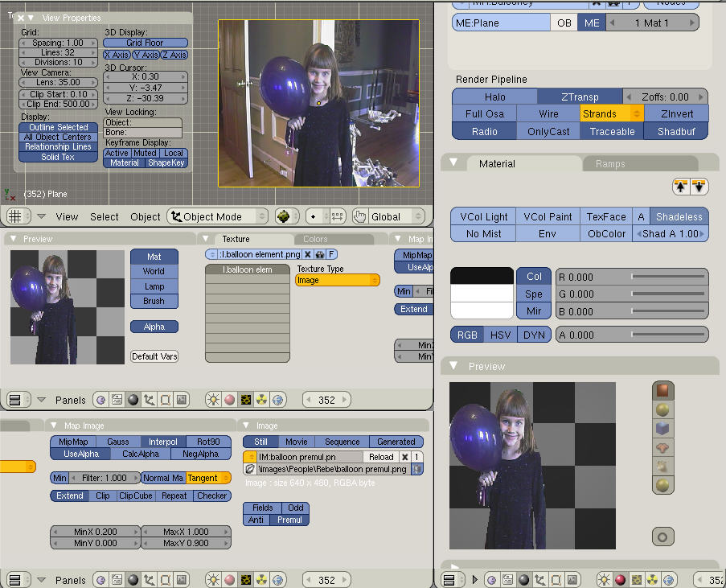The height and width of the screenshot is (588, 726).
Task: Toggle preview oversampling ring icon
Action: pyautogui.click(x=662, y=537)
